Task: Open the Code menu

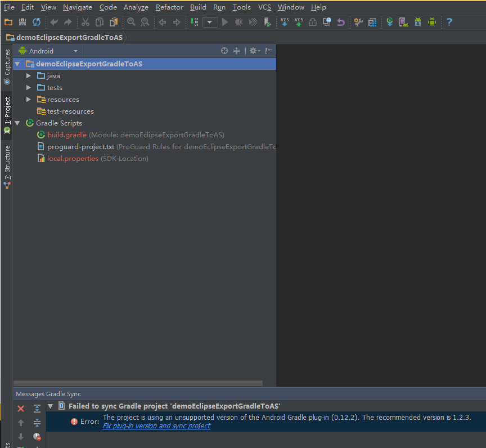Action: click(108, 7)
